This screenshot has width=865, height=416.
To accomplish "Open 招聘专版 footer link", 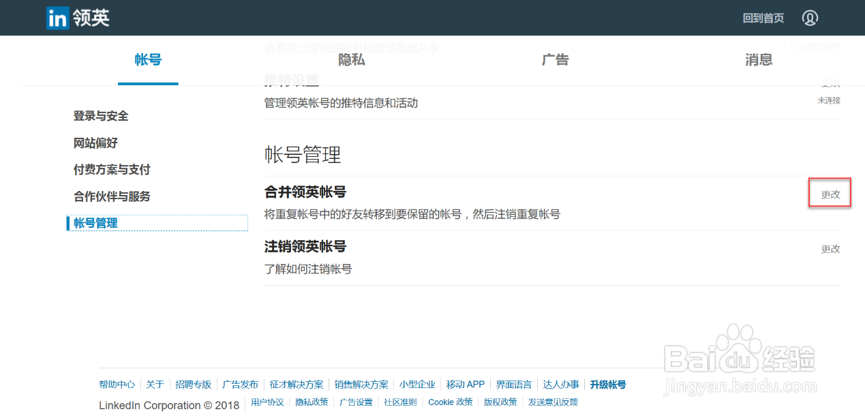I will (194, 385).
